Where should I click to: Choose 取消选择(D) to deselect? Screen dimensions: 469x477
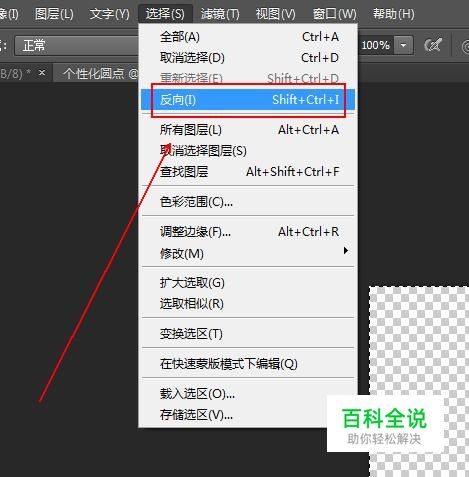[248, 58]
